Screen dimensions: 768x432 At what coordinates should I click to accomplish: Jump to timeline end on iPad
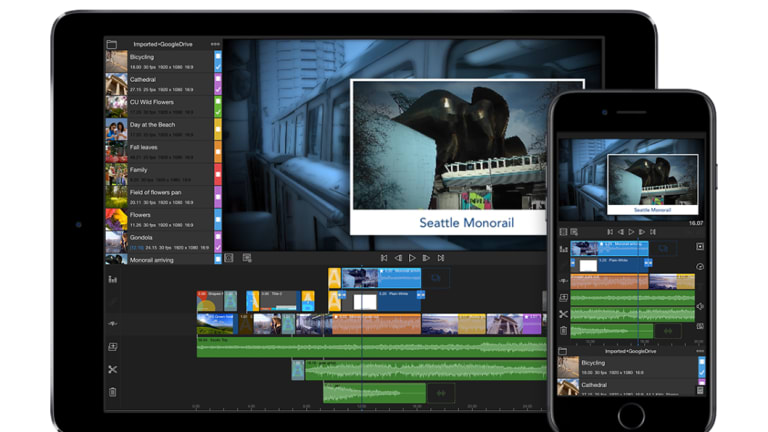coord(441,258)
